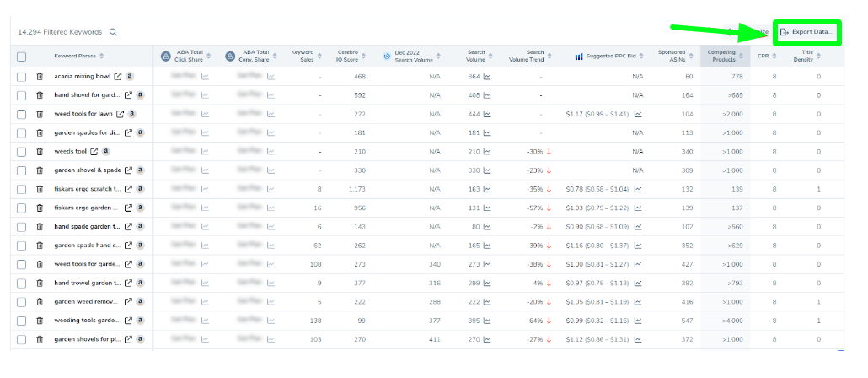Check the garden shovels for pl... row
This screenshot has height=378, width=868.
click(21, 340)
